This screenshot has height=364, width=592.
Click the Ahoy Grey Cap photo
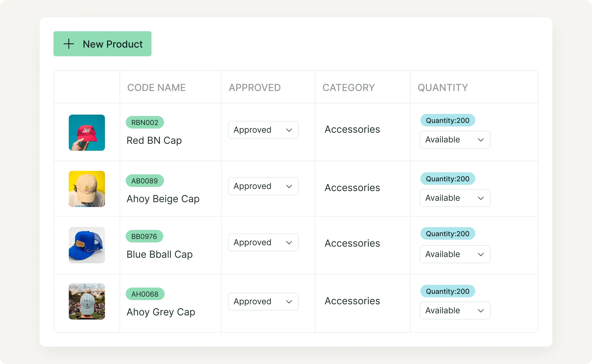click(87, 301)
